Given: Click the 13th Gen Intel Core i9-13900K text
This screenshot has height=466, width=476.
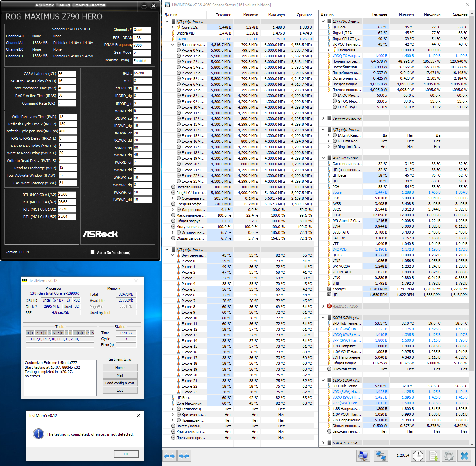Looking at the screenshot, I should pyautogui.click(x=55, y=293).
